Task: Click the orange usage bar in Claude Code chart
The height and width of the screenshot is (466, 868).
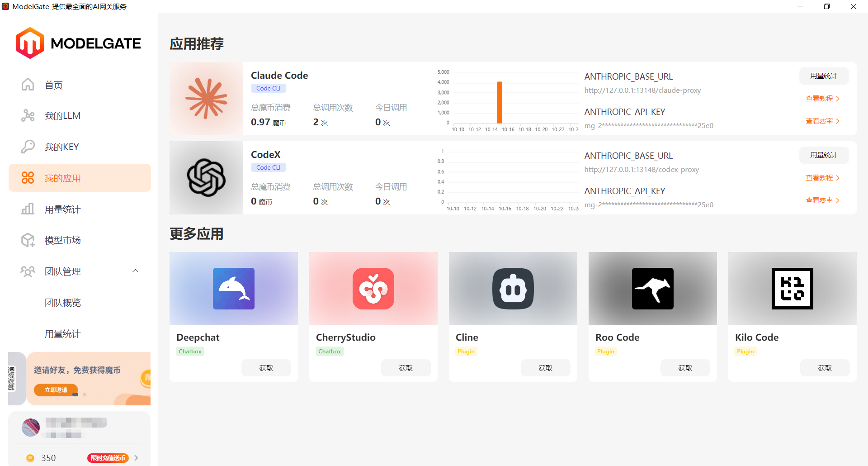Action: 500,102
